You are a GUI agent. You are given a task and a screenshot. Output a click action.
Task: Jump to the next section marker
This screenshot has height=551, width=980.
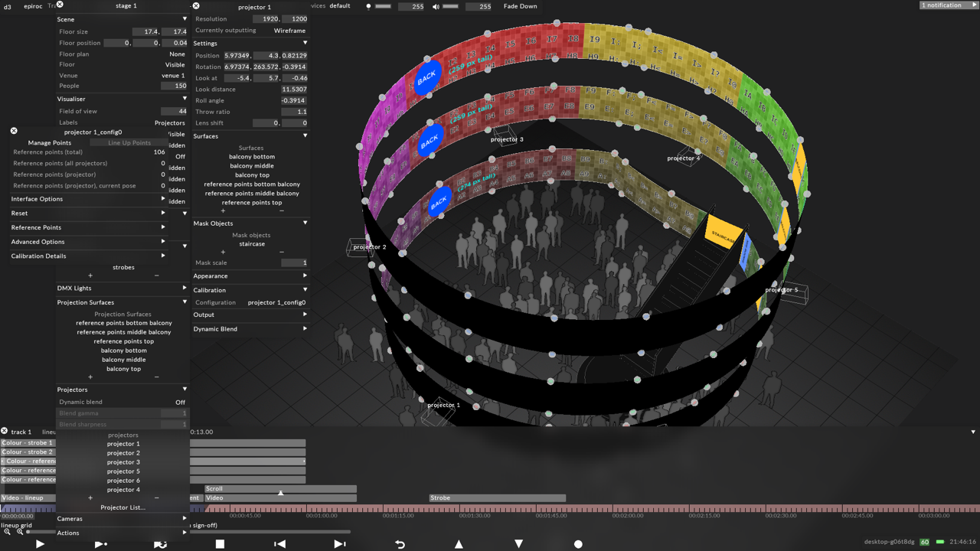pos(340,544)
